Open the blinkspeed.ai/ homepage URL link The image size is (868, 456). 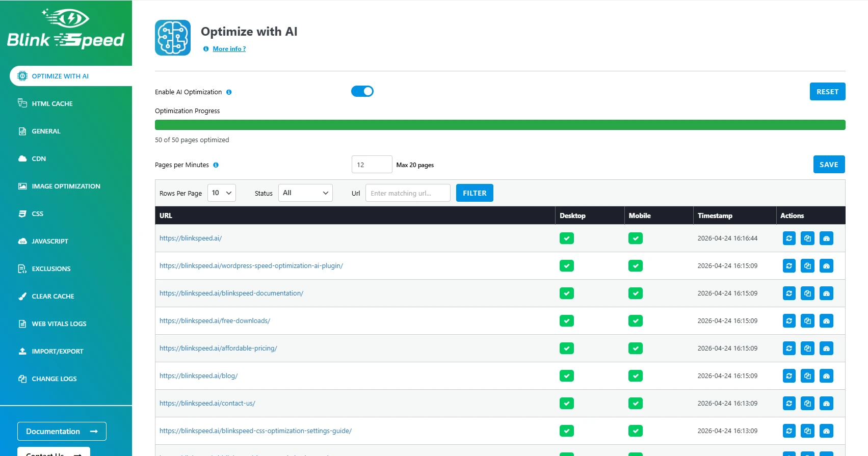(x=191, y=238)
